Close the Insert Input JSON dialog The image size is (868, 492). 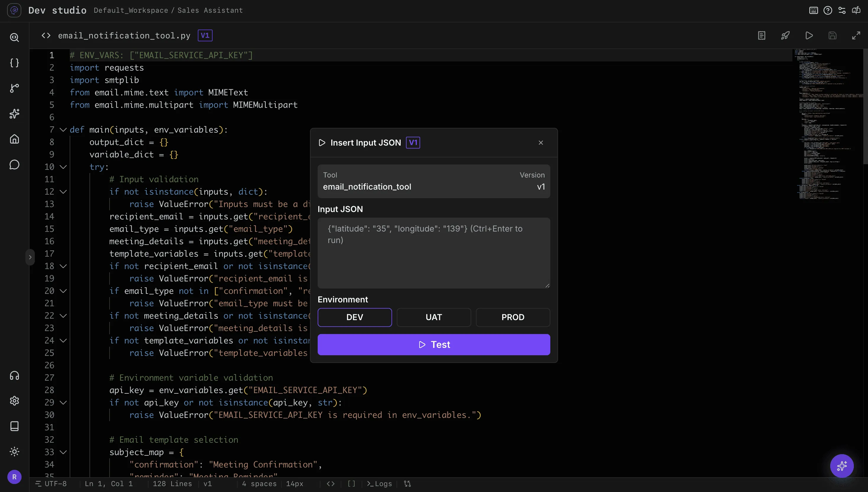tap(541, 143)
